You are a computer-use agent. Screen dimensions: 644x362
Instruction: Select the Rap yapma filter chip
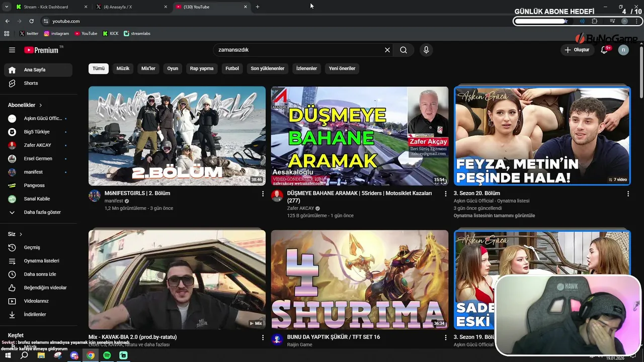(202, 68)
